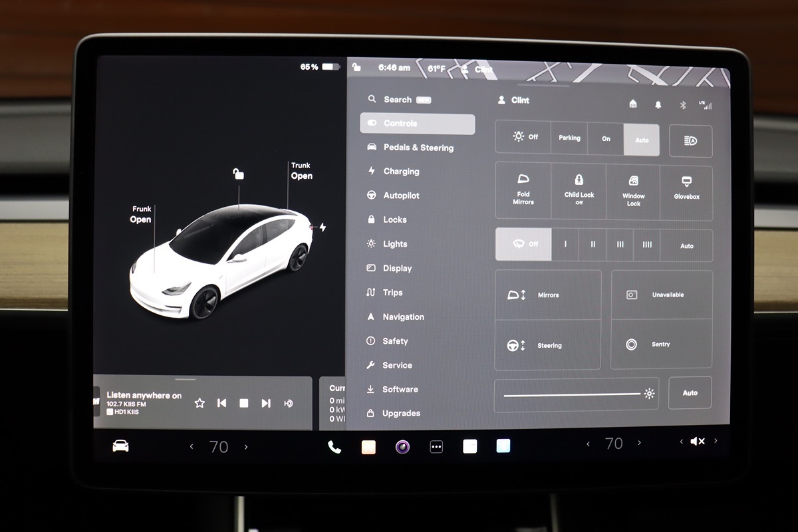Viewport: 798px width, 532px height.
Task: Toggle Child Lock
Action: [579, 190]
